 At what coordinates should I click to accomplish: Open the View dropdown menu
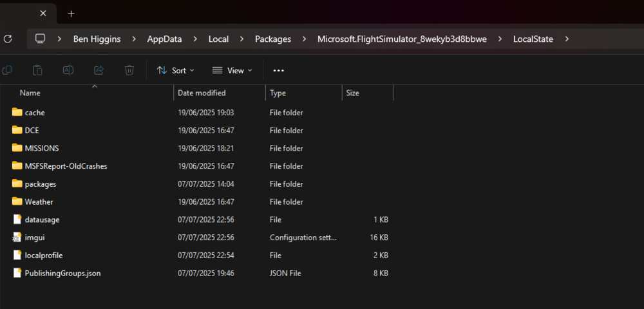pos(232,70)
